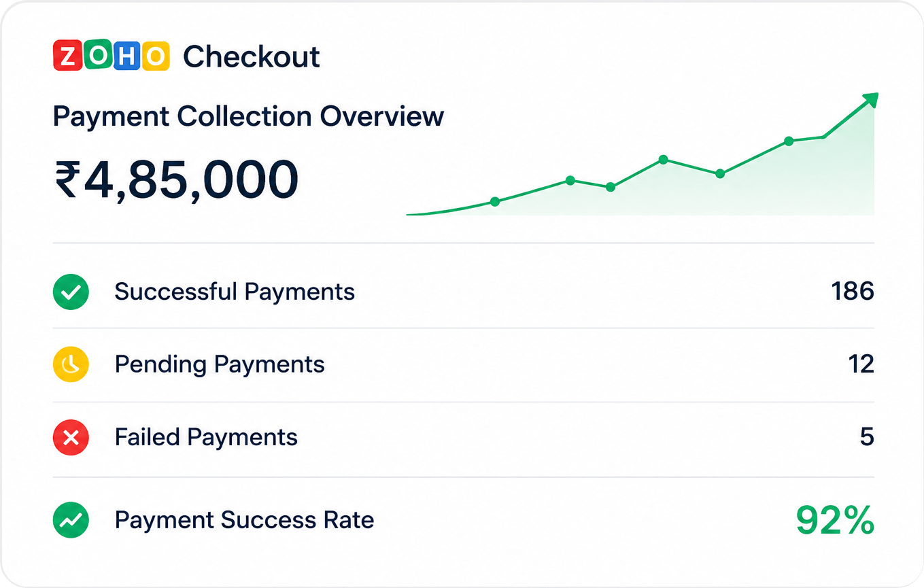Click the yellow clock Pending Payments icon

coord(71,364)
